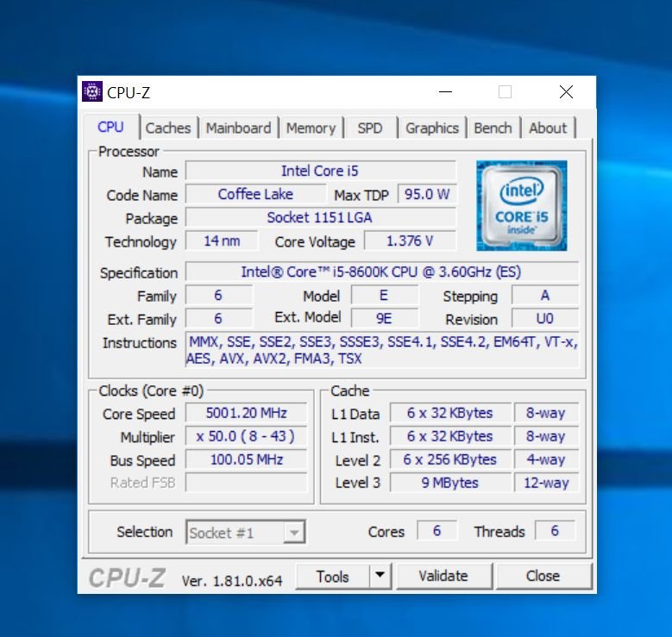Close the CPU-Z window with X
The image size is (672, 637).
coord(566,91)
